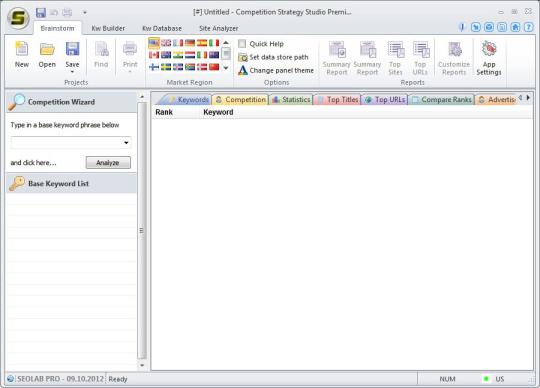Click the tab strip right scroll arrow
Image resolution: width=540 pixels, height=388 pixels.
tap(528, 98)
